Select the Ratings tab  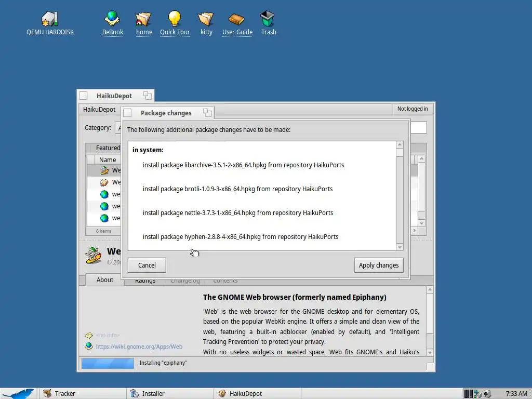tap(145, 281)
